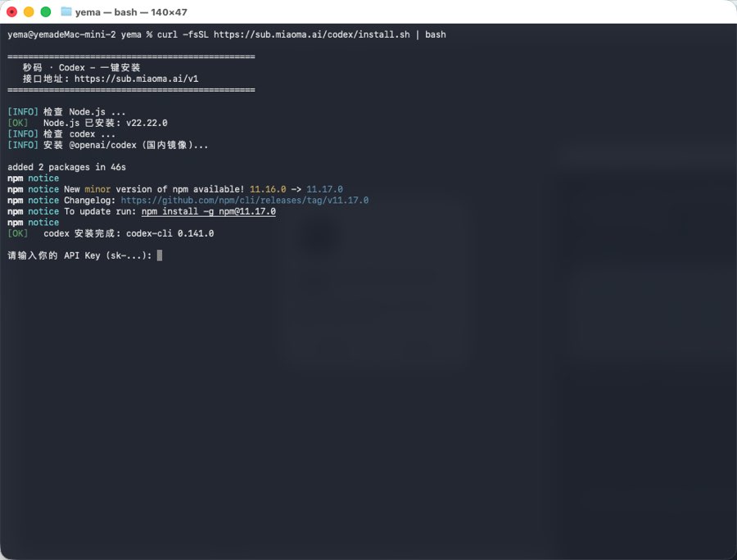
Task: Click the API Key input cursor
Action: click(160, 255)
